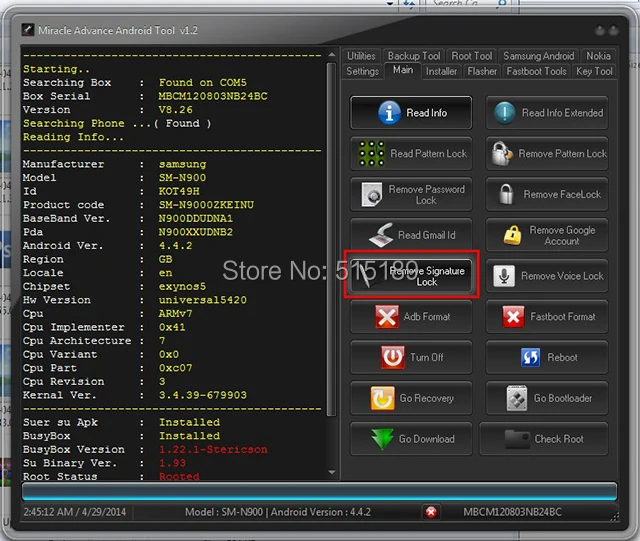This screenshot has width=640, height=541.
Task: Click the Remove FaceLock padlock icon
Action: [506, 194]
